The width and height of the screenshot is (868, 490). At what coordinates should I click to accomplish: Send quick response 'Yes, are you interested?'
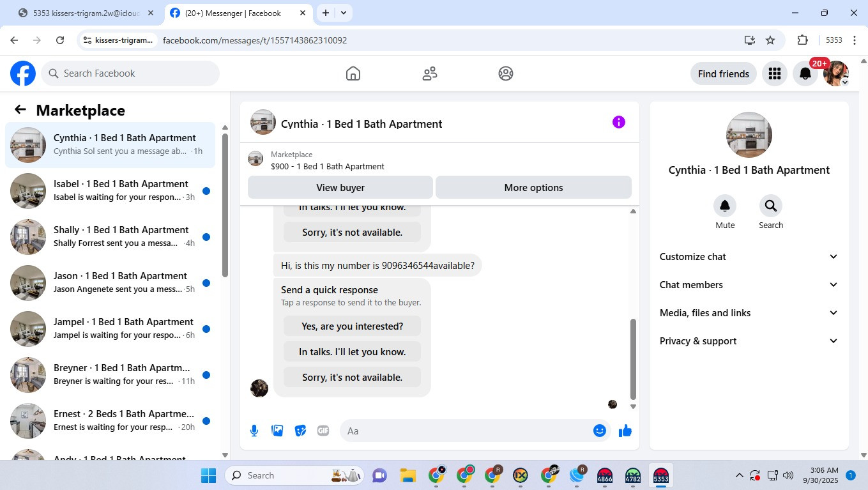[352, 326]
